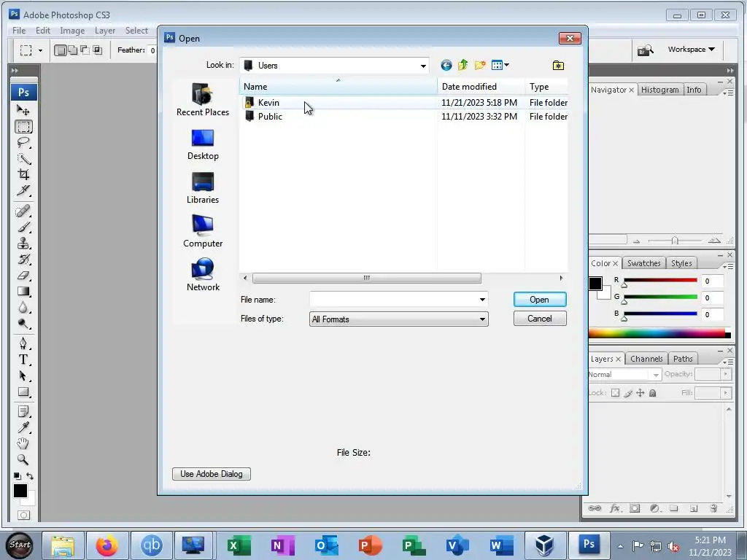
Task: Select the Slice tool
Action: (x=23, y=190)
